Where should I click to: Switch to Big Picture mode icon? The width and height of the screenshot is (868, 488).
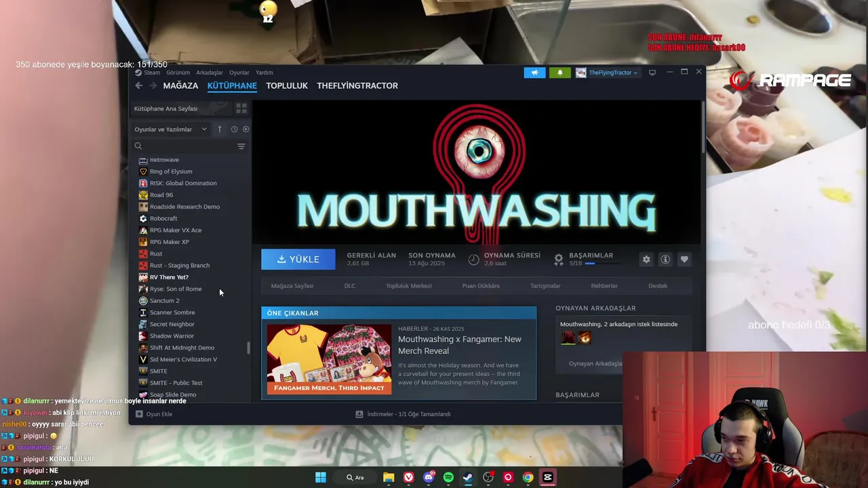pyautogui.click(x=652, y=73)
